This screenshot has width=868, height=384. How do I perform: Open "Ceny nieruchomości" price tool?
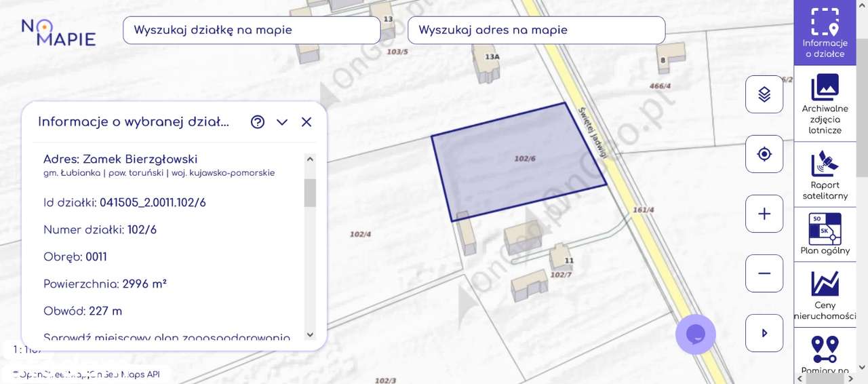tap(825, 295)
